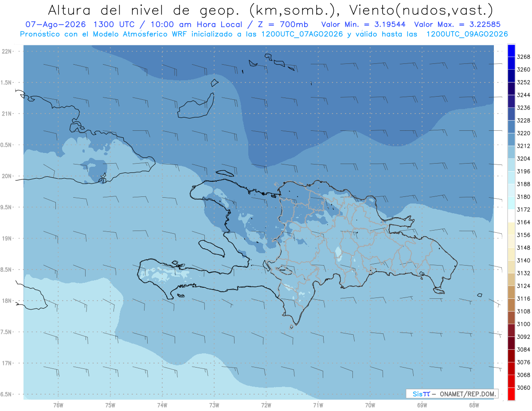Click the 'Valor Min. = 3.19544' readout
532x411 pixels.
[x=363, y=24]
